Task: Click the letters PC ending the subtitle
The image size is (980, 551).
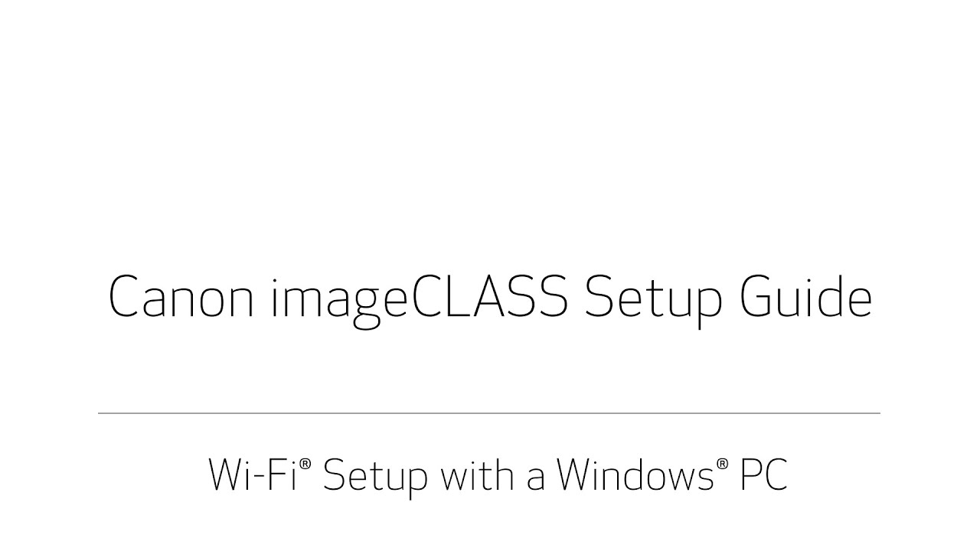Action: coord(763,474)
